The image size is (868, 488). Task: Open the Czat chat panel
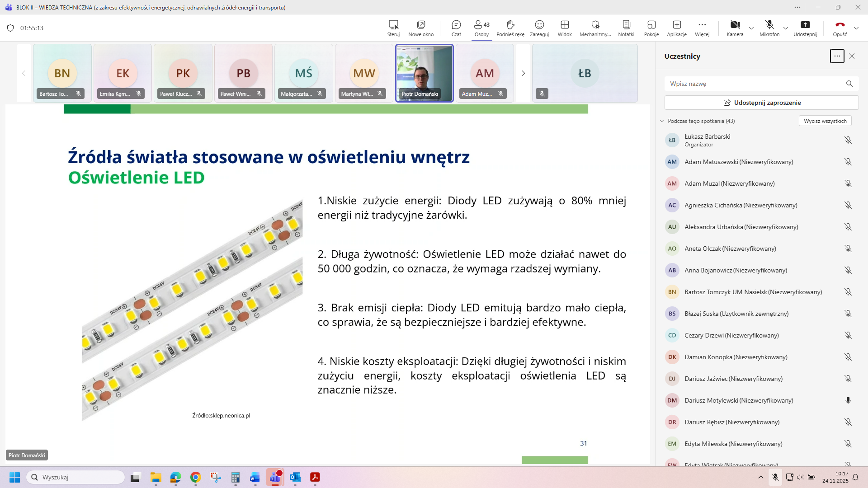pyautogui.click(x=456, y=28)
